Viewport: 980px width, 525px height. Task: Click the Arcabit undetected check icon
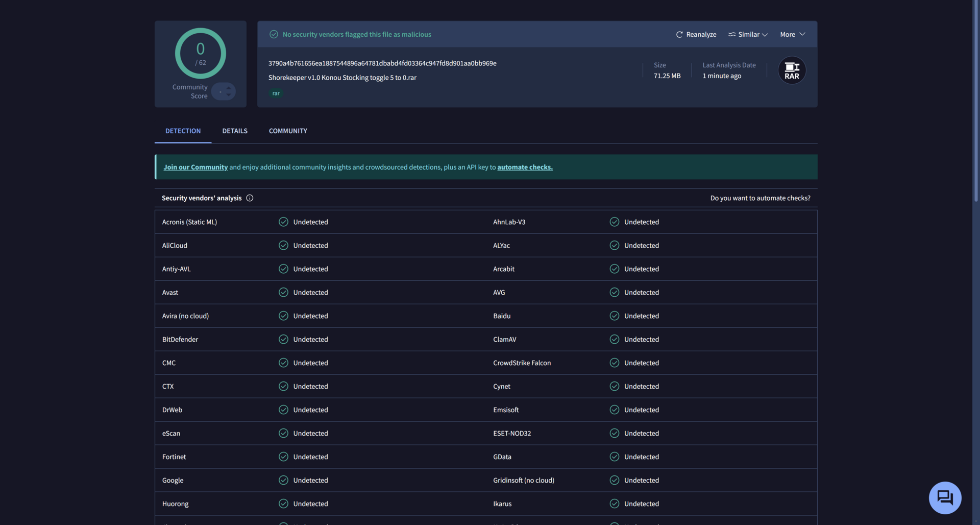tap(615, 269)
